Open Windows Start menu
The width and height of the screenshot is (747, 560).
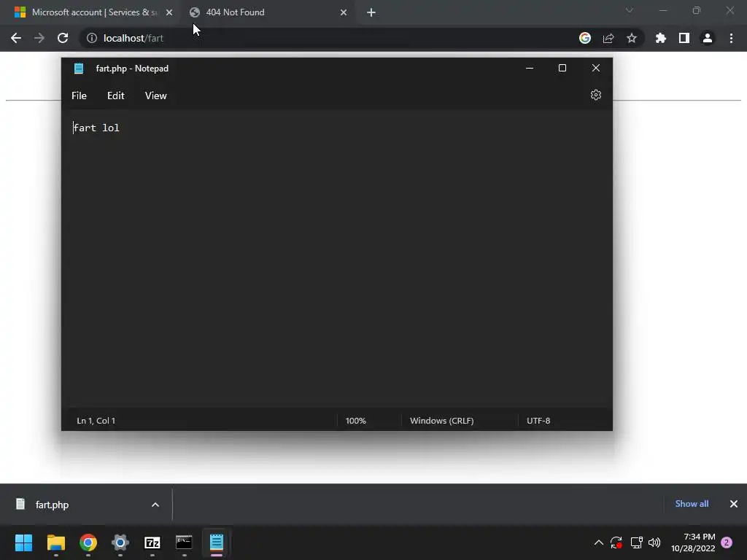23,542
